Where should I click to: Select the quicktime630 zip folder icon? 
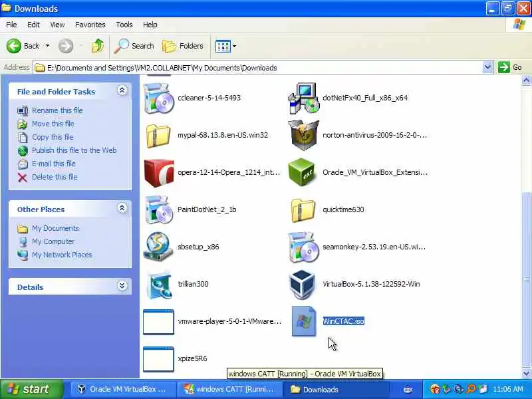303,209
